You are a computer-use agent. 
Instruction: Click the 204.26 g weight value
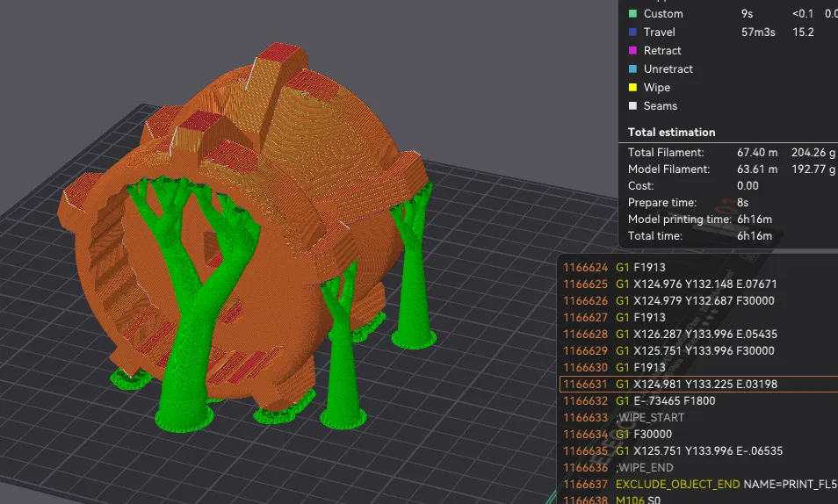click(x=813, y=152)
